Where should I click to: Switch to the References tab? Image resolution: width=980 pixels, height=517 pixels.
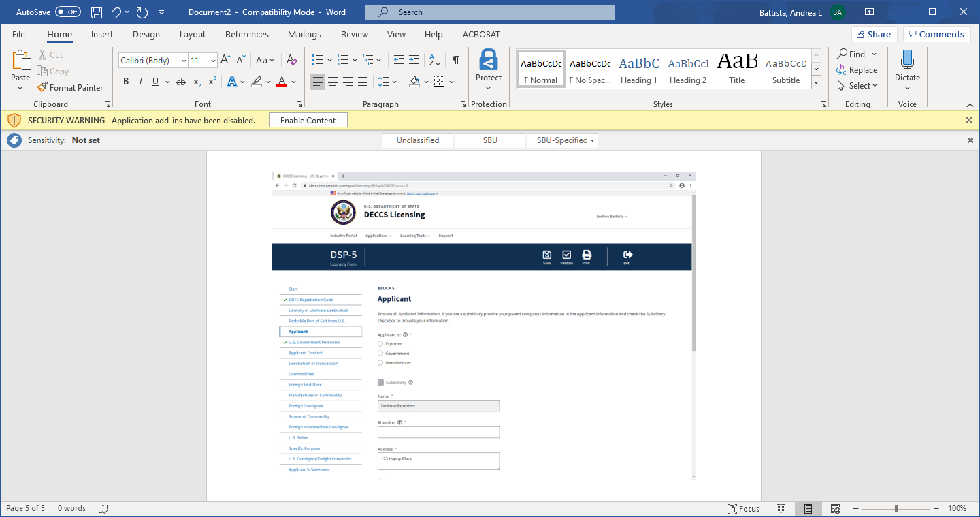click(246, 35)
